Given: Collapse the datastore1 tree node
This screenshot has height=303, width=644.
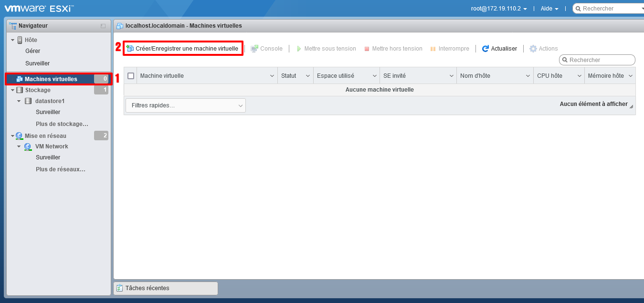Looking at the screenshot, I should coord(19,101).
